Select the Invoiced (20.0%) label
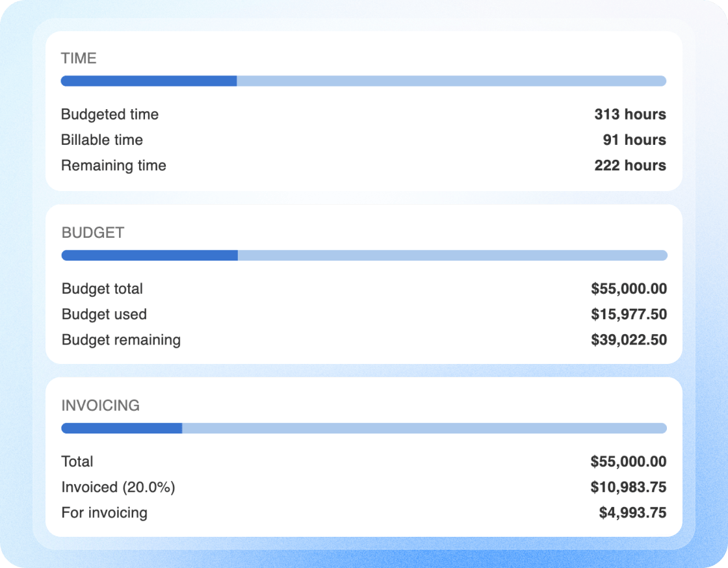The width and height of the screenshot is (728, 568). [118, 487]
